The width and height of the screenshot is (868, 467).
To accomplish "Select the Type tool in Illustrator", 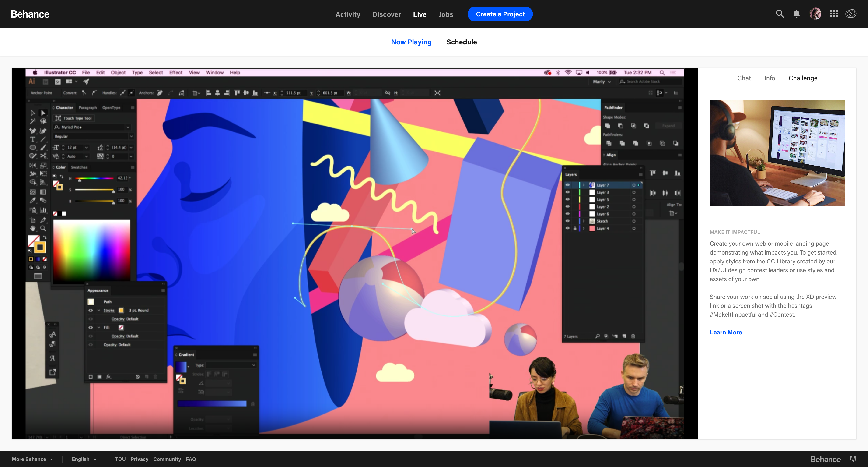I will click(x=33, y=139).
